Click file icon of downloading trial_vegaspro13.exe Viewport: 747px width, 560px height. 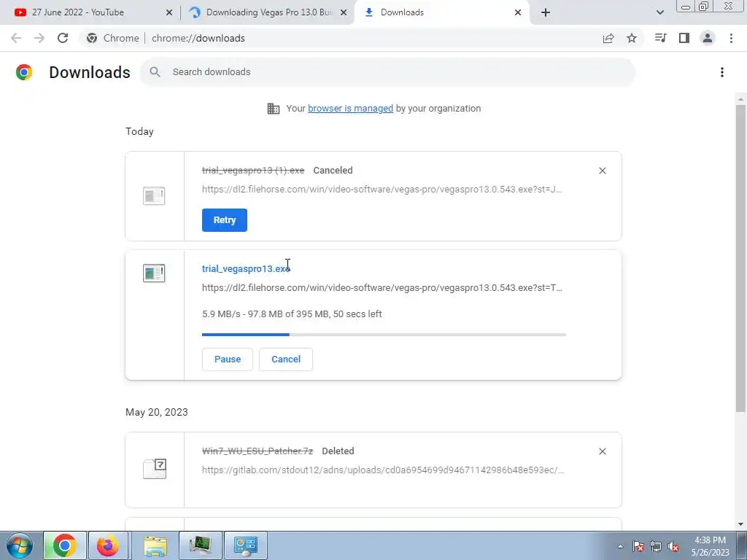pos(154,273)
